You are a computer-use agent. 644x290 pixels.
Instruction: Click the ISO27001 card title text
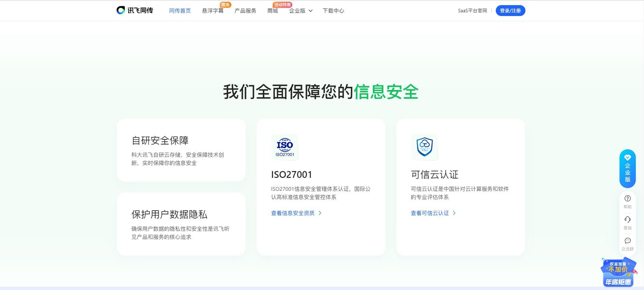pos(292,174)
